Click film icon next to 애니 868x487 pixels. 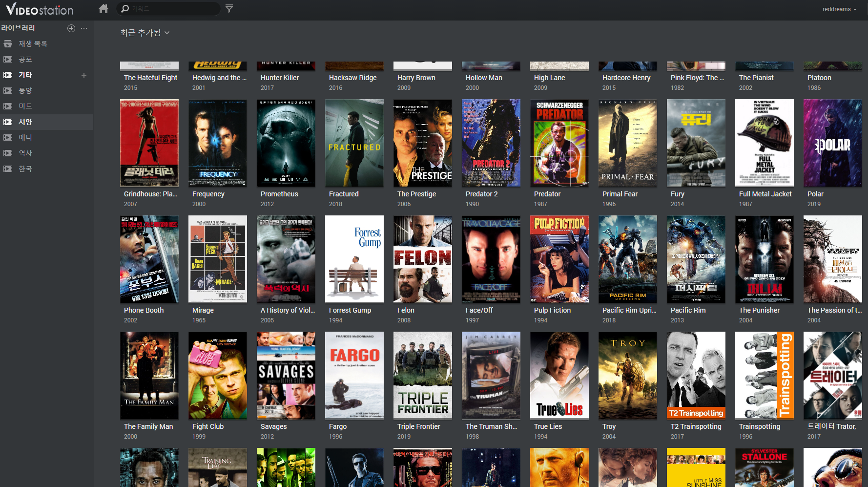[x=8, y=138]
